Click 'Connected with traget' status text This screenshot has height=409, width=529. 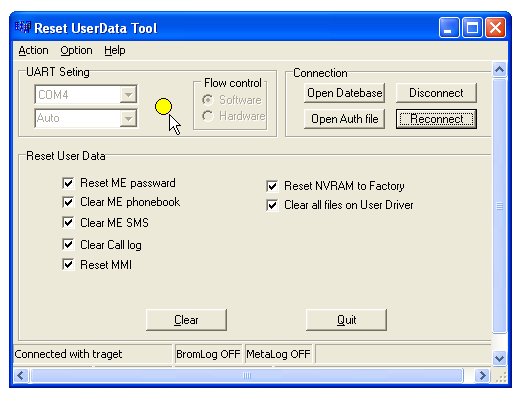click(x=68, y=354)
